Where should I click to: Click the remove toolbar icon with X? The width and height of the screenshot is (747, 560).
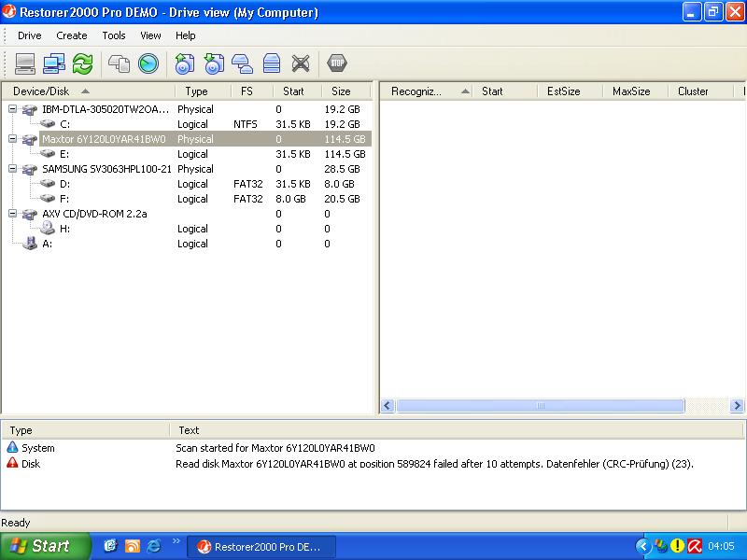pos(301,63)
